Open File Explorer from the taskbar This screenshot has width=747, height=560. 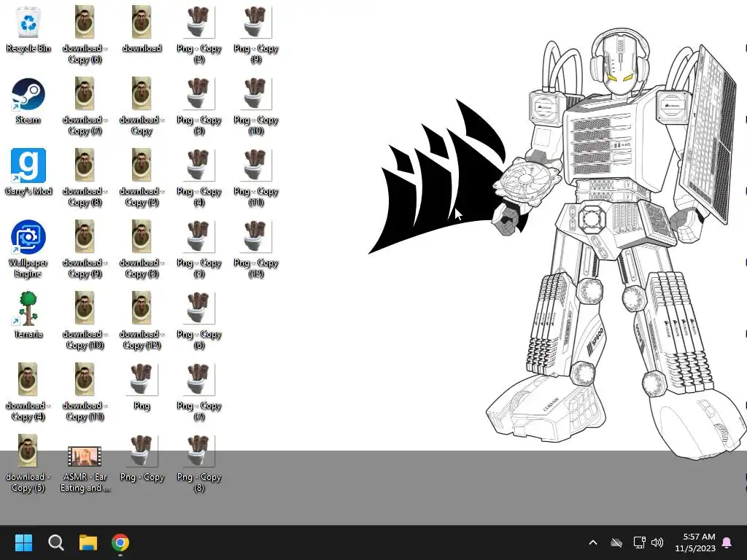88,542
